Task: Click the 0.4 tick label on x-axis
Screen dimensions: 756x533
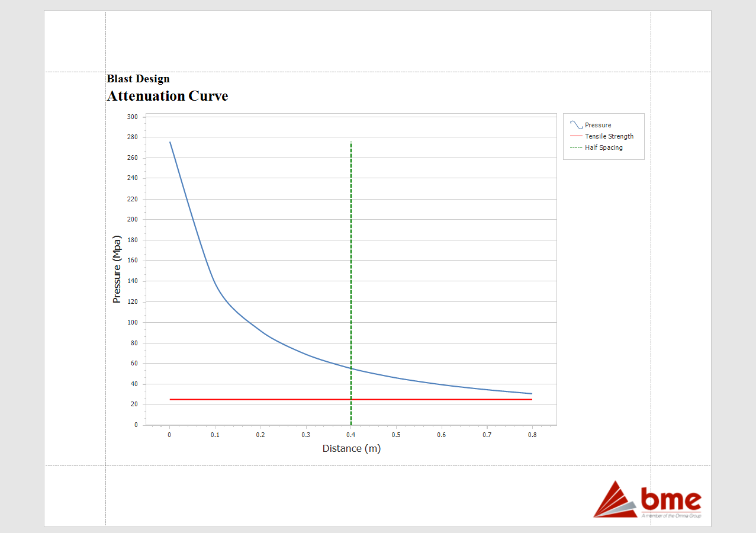Action: [x=351, y=435]
